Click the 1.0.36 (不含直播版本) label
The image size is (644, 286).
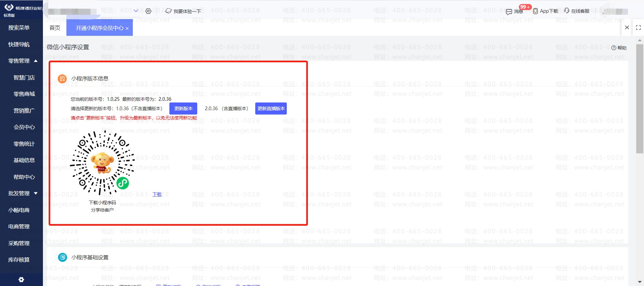coord(139,109)
